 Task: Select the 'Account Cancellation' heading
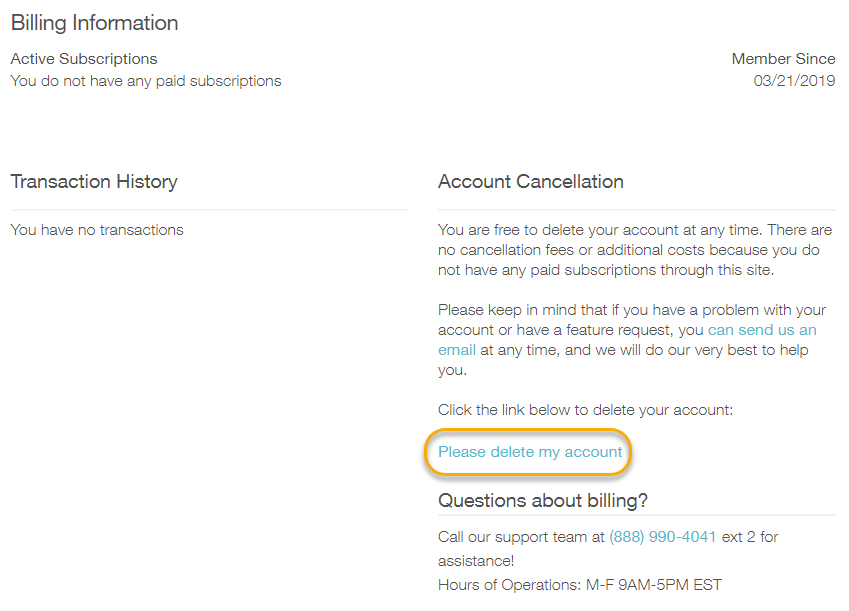pyautogui.click(x=531, y=182)
